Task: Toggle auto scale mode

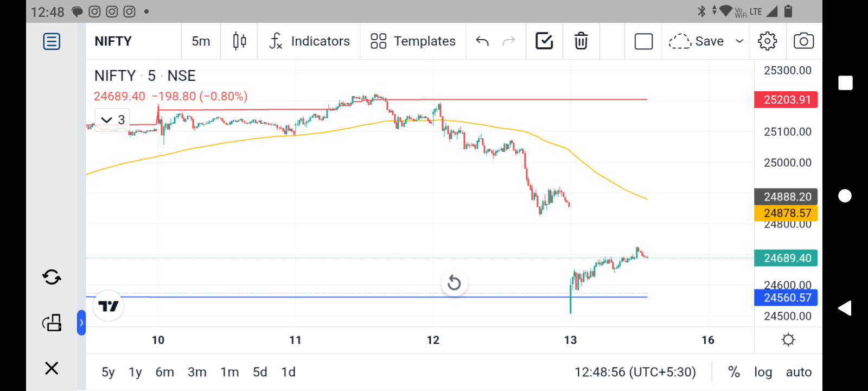Action: pos(799,372)
